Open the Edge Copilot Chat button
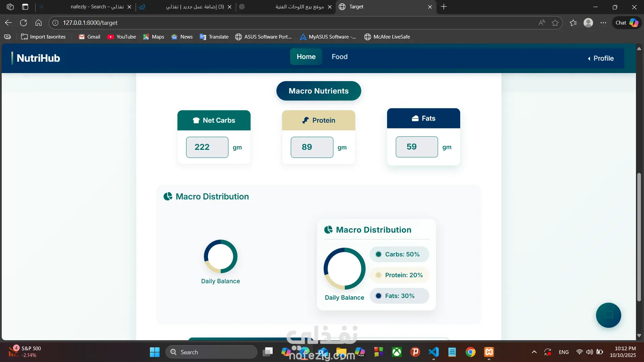Image resolution: width=644 pixels, height=362 pixels. tap(627, 23)
